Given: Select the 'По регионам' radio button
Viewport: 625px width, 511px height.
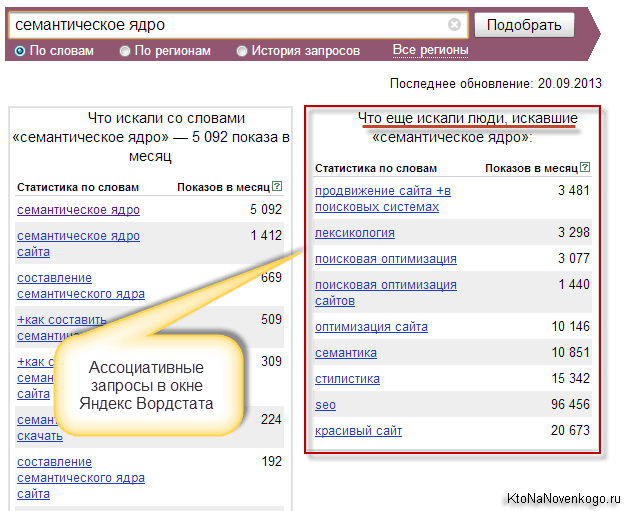Looking at the screenshot, I should (x=125, y=51).
